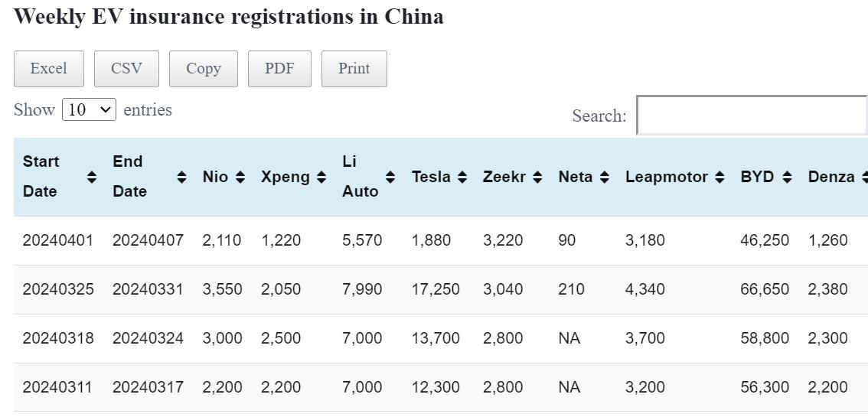Click sort arrows next to Zeekr
868x417 pixels.
[x=537, y=177]
